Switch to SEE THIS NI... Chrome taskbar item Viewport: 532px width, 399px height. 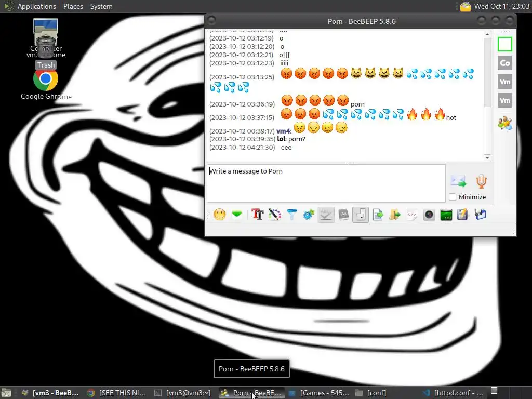coord(116,393)
